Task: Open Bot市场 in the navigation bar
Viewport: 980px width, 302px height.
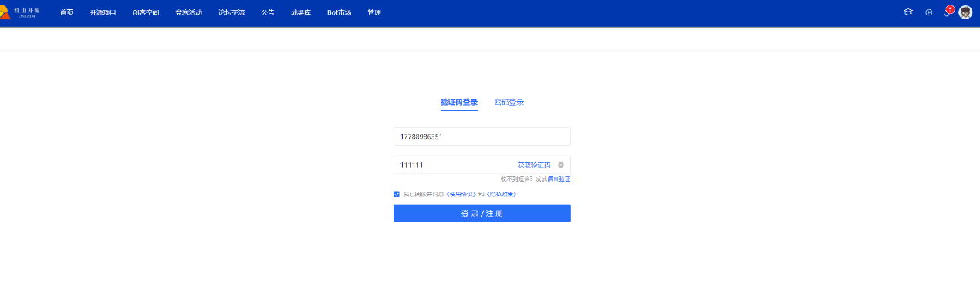Action: [x=339, y=12]
